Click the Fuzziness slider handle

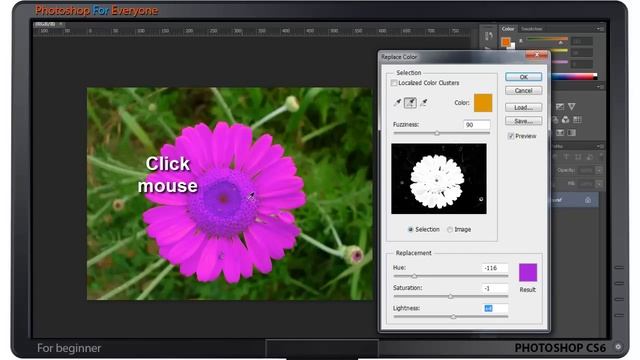[x=437, y=133]
